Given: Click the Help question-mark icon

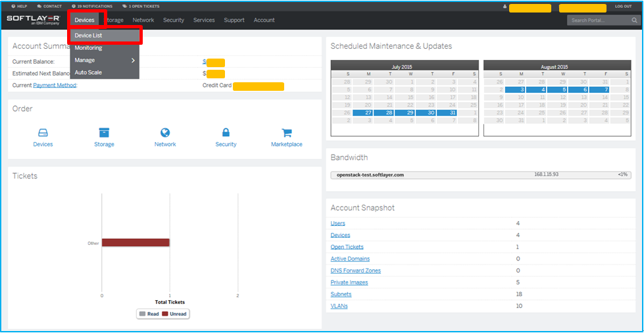Looking at the screenshot, I should 14,7.
